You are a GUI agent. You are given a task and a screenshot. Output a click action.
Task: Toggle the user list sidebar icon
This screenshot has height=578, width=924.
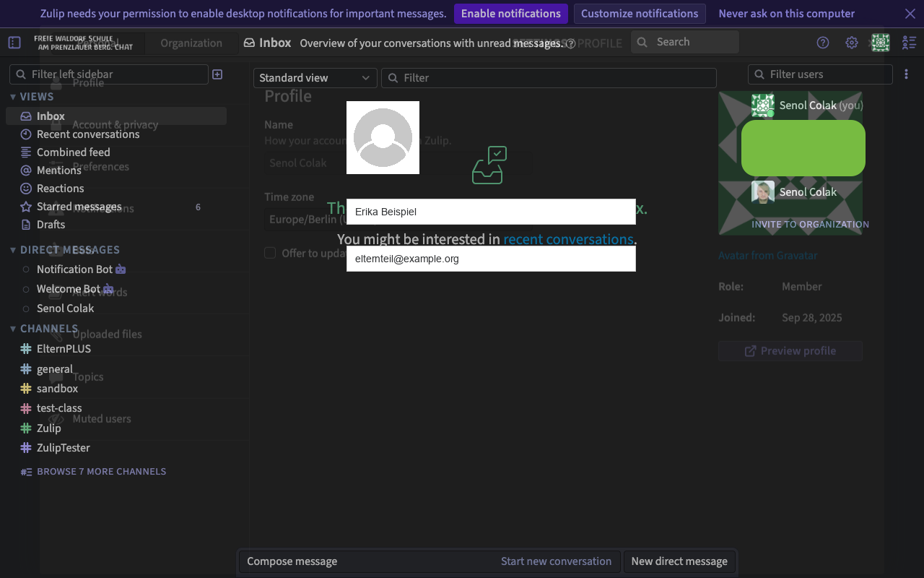(910, 43)
